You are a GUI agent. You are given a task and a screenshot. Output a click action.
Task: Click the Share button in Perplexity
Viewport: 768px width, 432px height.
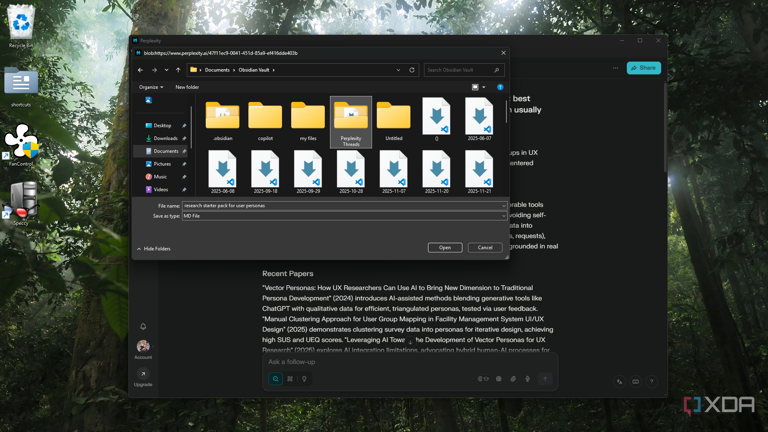click(644, 68)
